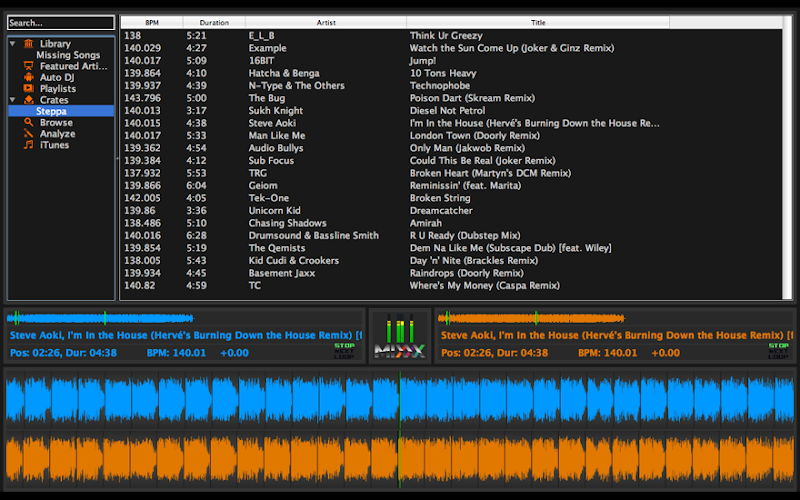Open the iTunes library label

tap(54, 145)
